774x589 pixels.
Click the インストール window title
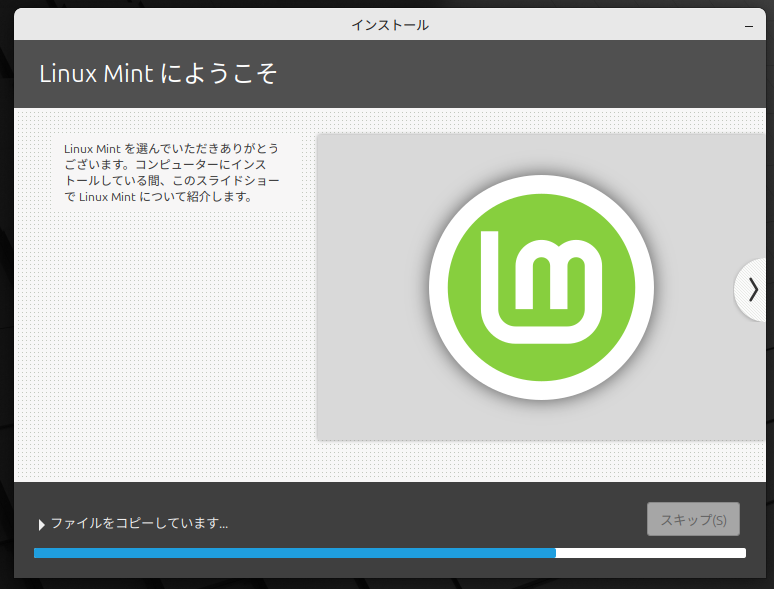pos(390,25)
